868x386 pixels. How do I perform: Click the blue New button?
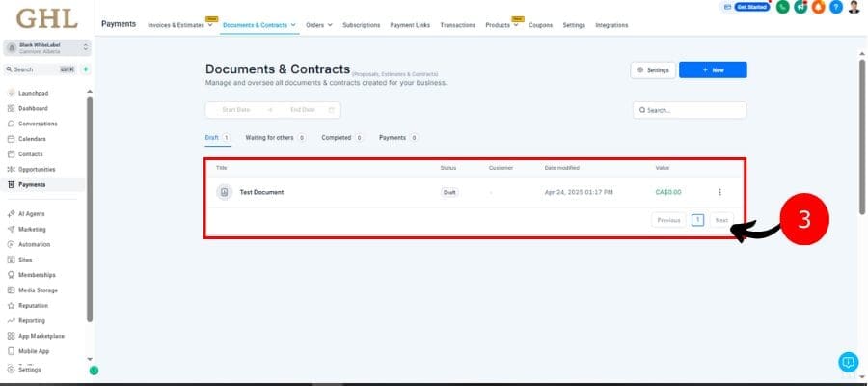pyautogui.click(x=713, y=69)
